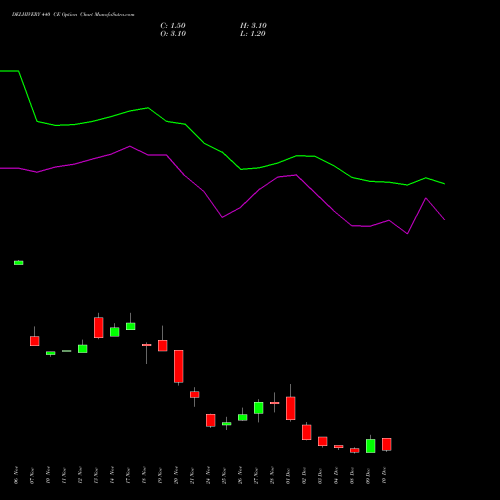Select the '20 Nov' date axis label

click(x=176, y=475)
